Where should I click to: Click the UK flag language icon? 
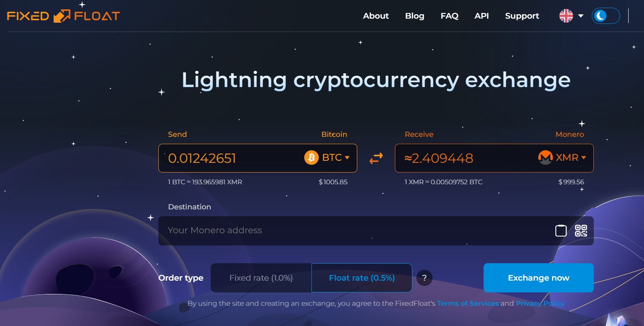pos(566,16)
